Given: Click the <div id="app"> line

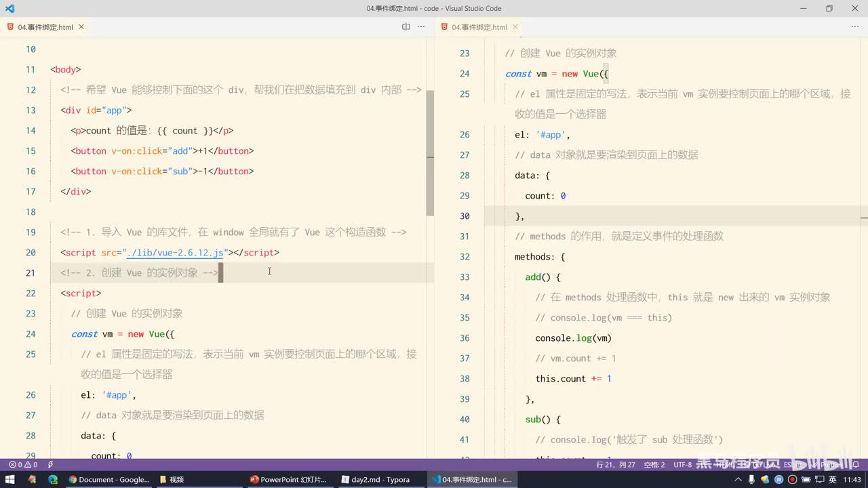Looking at the screenshot, I should tap(96, 110).
